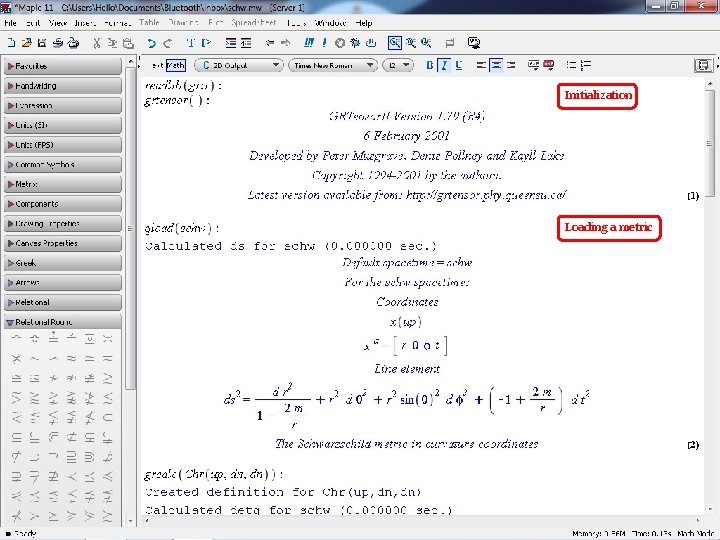This screenshot has width=720, height=540.
Task: Undo the last action
Action: 151,43
